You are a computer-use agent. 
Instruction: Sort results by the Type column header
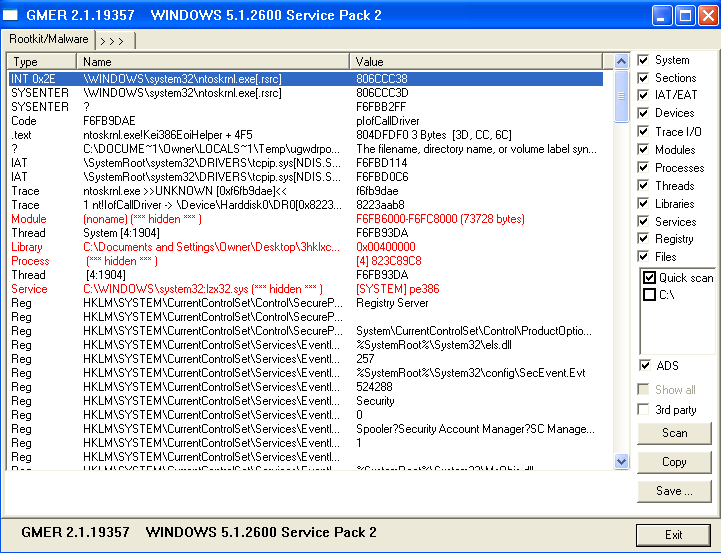point(41,62)
